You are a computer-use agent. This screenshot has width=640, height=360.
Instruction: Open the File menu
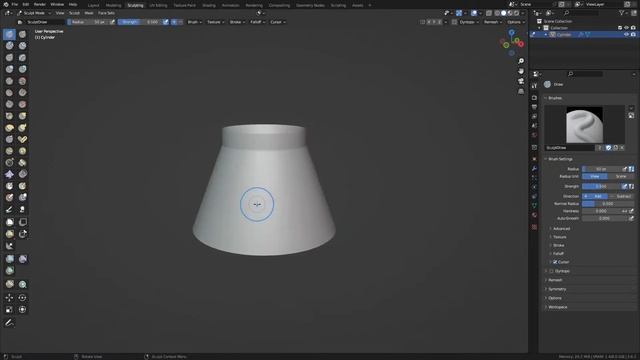pos(15,4)
